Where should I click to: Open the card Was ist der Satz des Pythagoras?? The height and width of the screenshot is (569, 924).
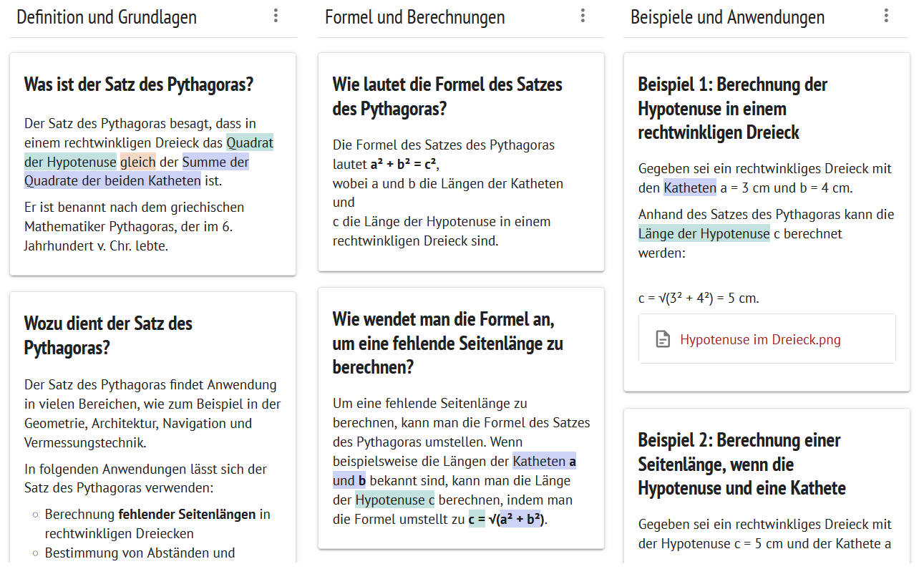pyautogui.click(x=152, y=164)
